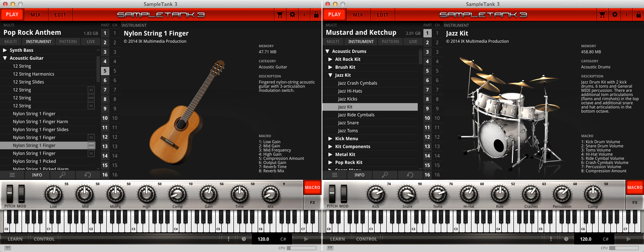The image size is (644, 252).
Task: Click the undo arrow in left browser
Action: point(88,175)
